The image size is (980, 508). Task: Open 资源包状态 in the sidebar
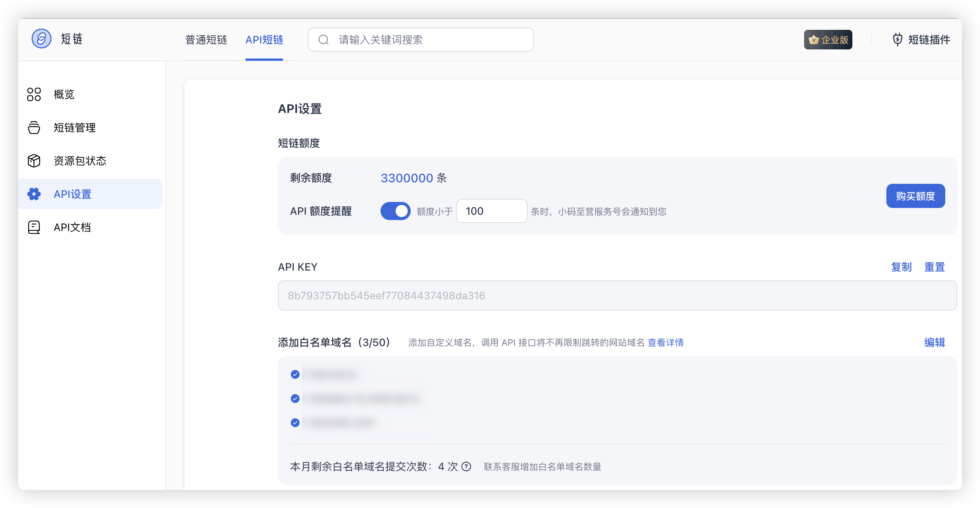90,160
